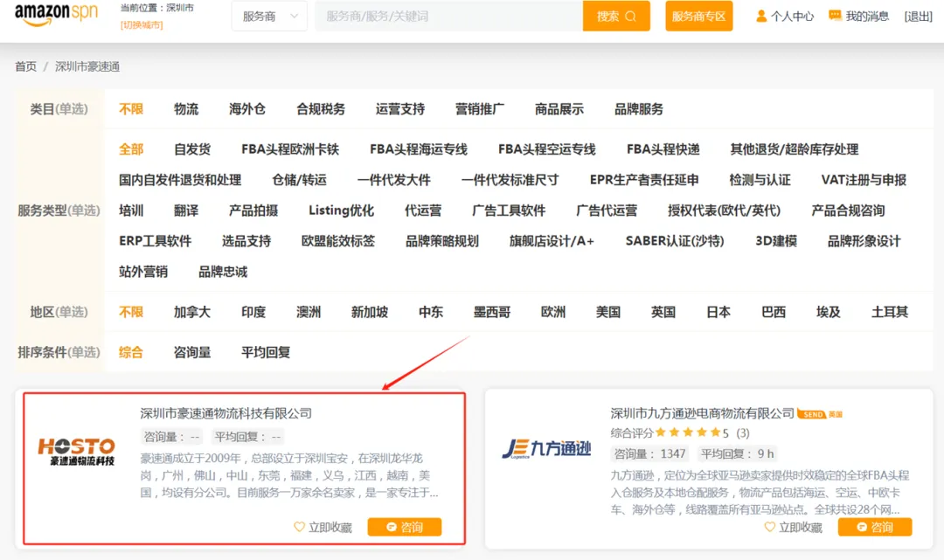The image size is (944, 560).
Task: Select service type 广告工具软件
Action: tap(509, 211)
